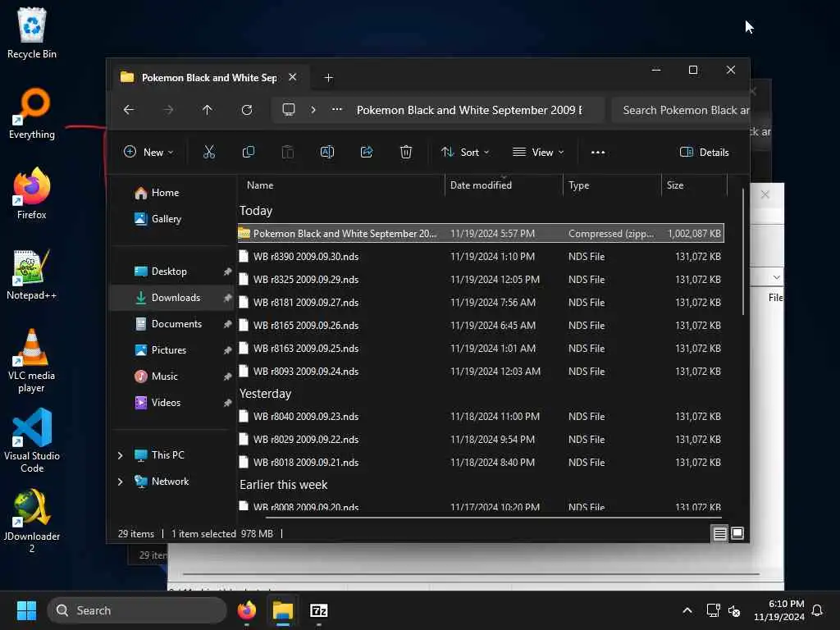Click the taskbar Search box
The height and width of the screenshot is (630, 840).
click(x=137, y=610)
